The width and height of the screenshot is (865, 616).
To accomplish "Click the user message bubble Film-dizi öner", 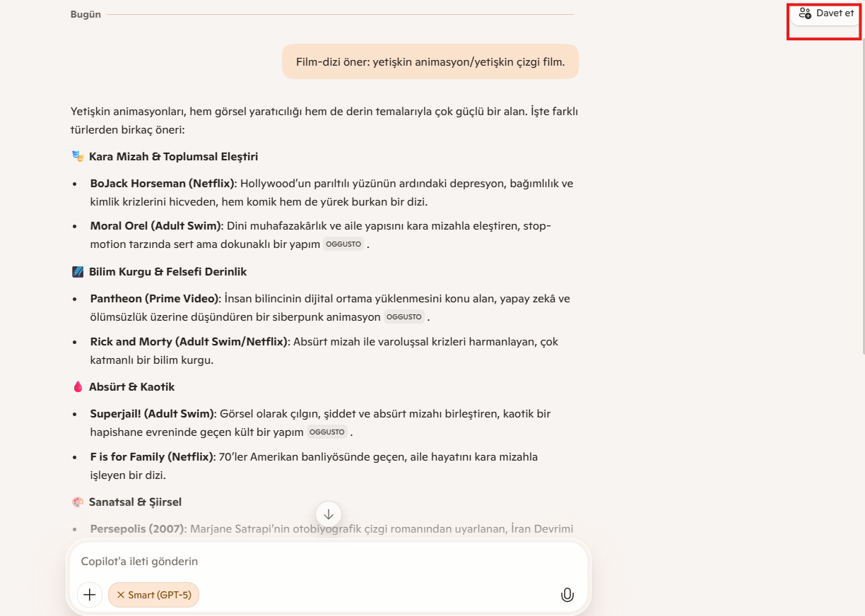I will pos(430,61).
